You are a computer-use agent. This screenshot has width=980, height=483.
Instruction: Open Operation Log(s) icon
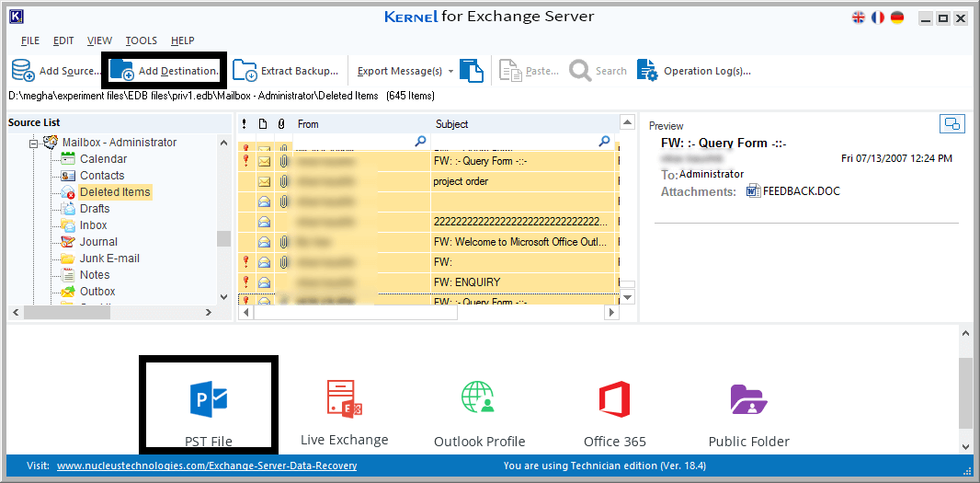click(x=647, y=71)
